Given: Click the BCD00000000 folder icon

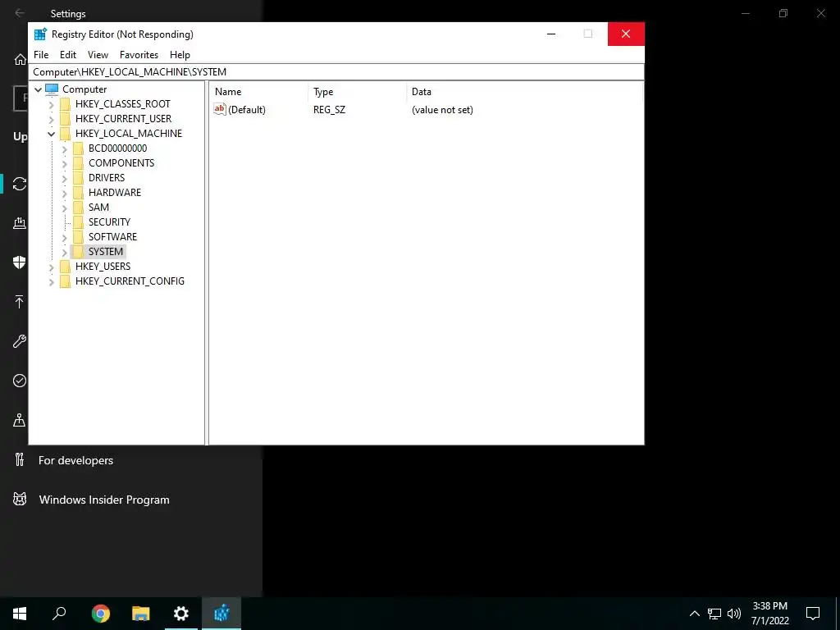Looking at the screenshot, I should pyautogui.click(x=78, y=148).
